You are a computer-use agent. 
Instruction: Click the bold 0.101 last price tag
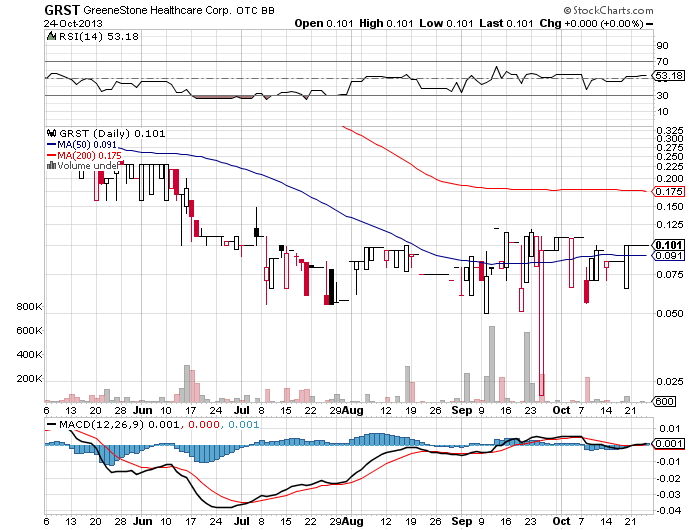coord(668,245)
